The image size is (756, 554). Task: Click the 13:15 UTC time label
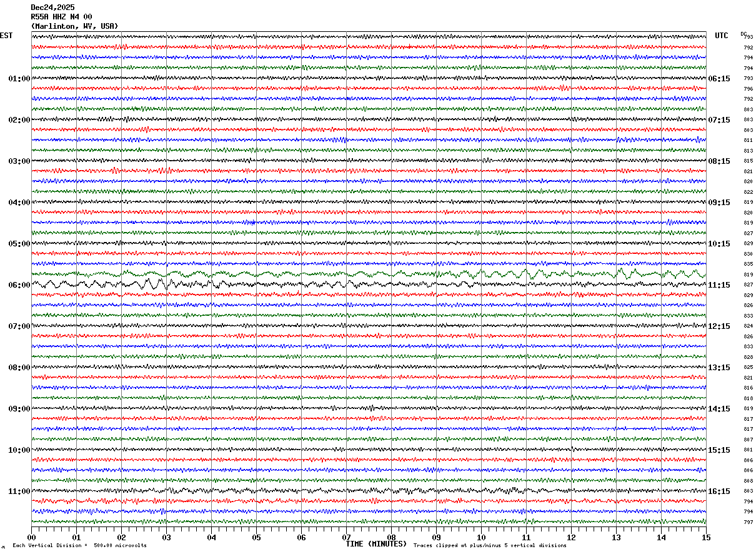point(719,368)
